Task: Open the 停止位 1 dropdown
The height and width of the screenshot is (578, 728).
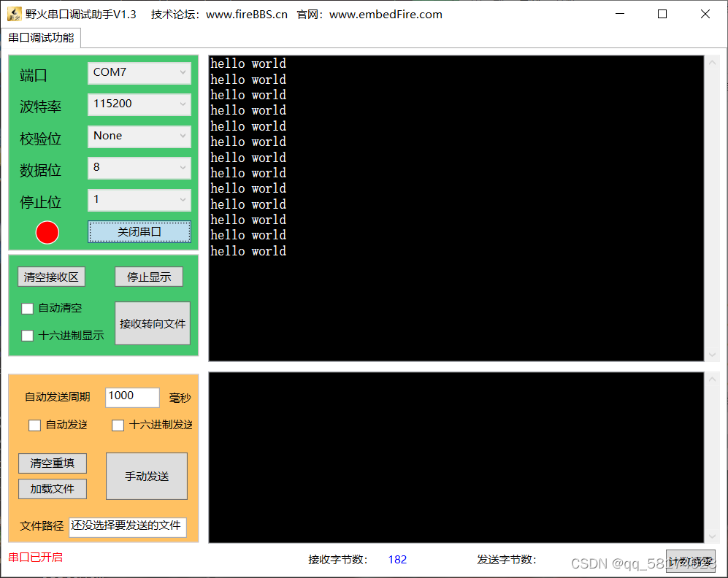Action: pos(139,200)
